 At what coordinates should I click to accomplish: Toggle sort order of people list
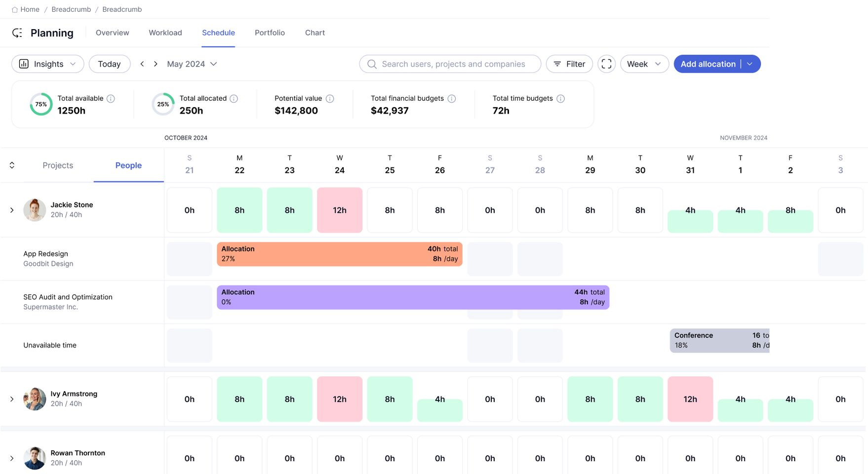point(12,165)
